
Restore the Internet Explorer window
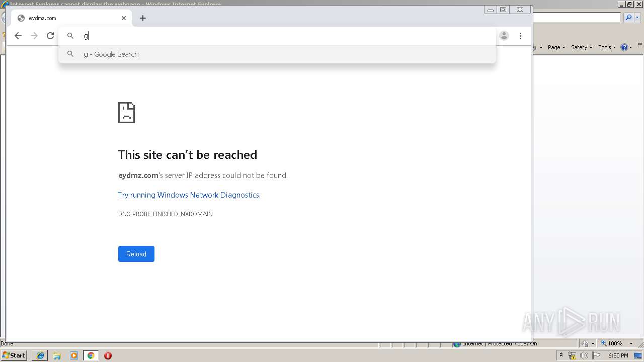629,4
